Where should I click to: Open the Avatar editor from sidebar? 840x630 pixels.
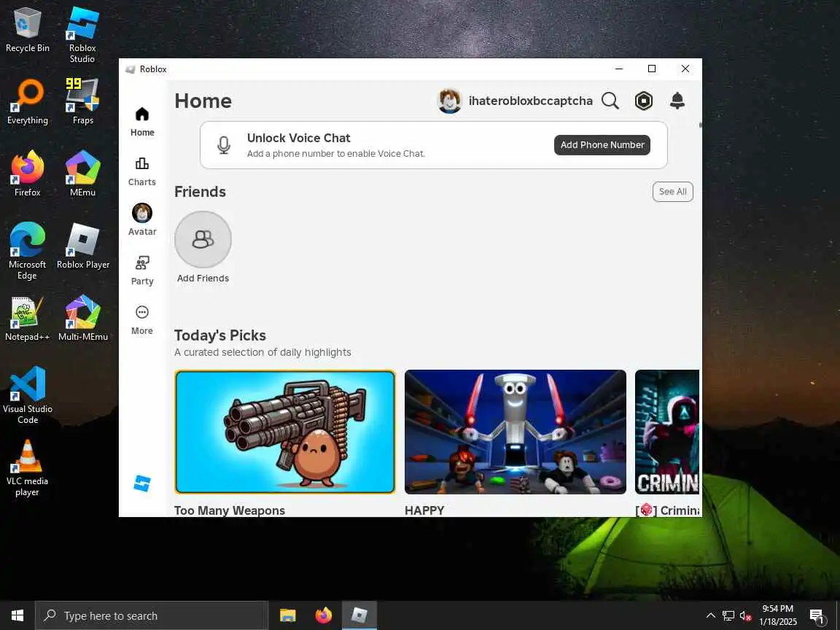tap(142, 219)
